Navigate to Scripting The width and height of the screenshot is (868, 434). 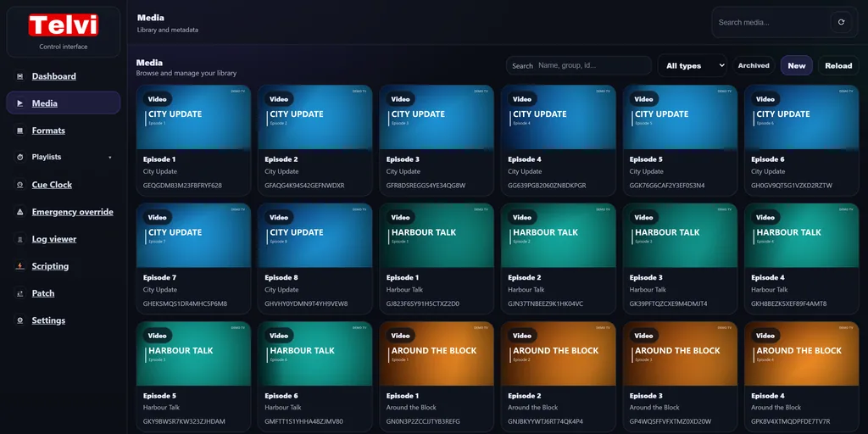[x=50, y=266]
